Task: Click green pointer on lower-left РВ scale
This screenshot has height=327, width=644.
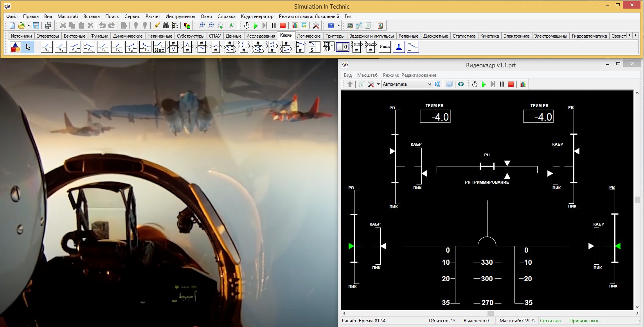Action: [351, 246]
